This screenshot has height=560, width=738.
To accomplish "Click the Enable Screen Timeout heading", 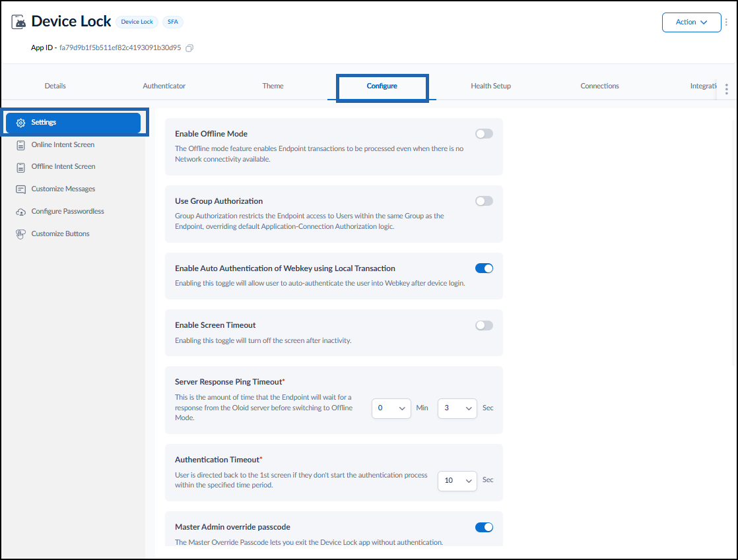I will 215,325.
